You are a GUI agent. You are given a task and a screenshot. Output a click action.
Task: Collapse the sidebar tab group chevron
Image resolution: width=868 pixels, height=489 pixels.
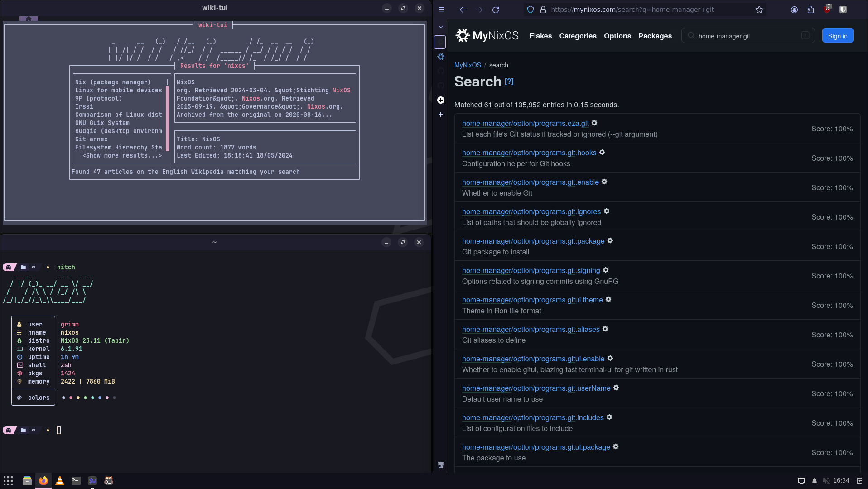click(441, 27)
